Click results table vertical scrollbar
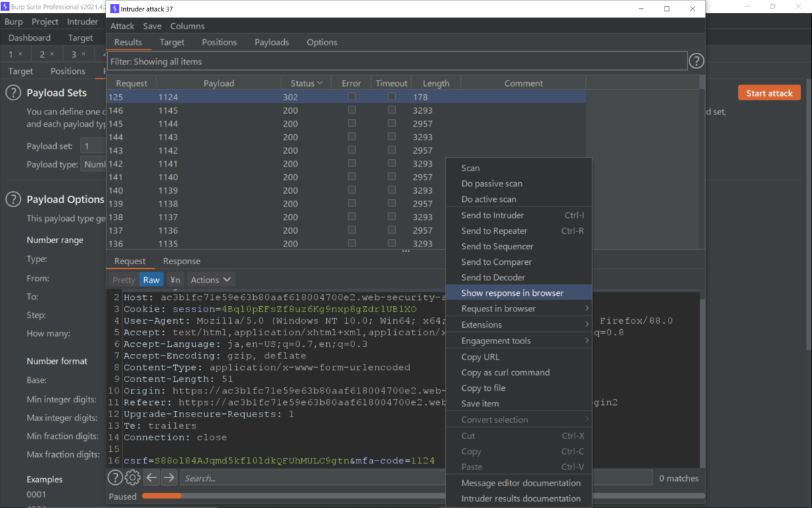 (x=702, y=163)
